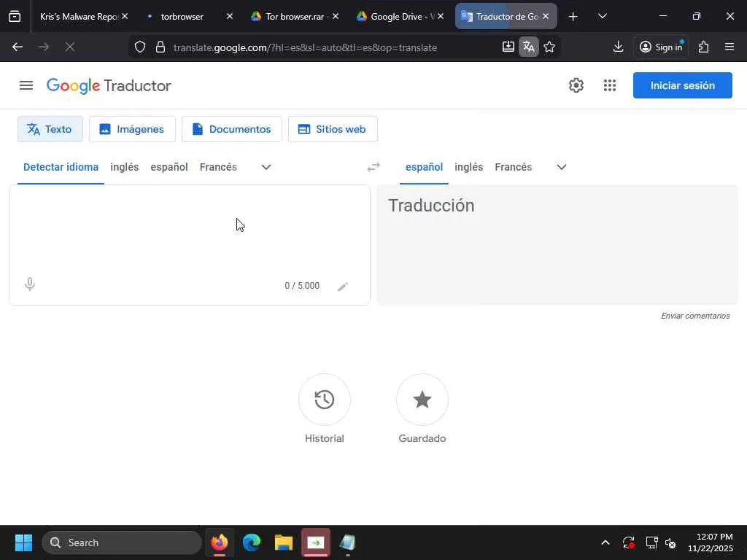Close the Traductor de Google tab
The height and width of the screenshot is (560, 747).
(x=546, y=16)
